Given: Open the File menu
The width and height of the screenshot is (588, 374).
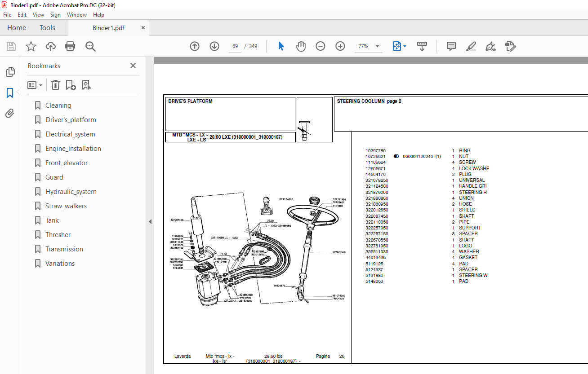Looking at the screenshot, I should pyautogui.click(x=7, y=15).
